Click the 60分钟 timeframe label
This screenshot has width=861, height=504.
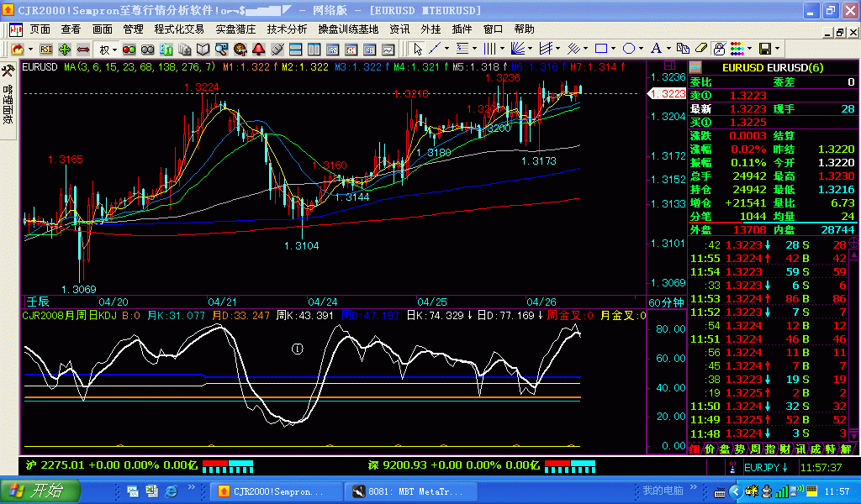[x=664, y=302]
